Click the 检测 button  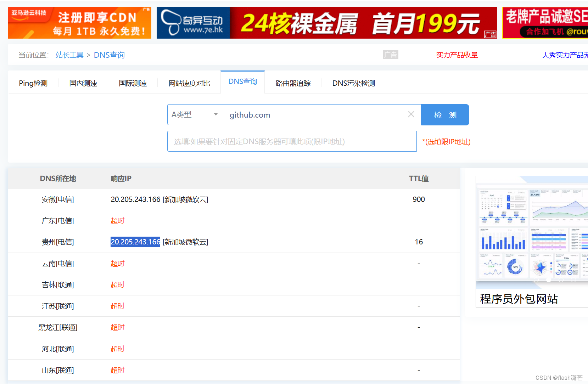point(445,115)
